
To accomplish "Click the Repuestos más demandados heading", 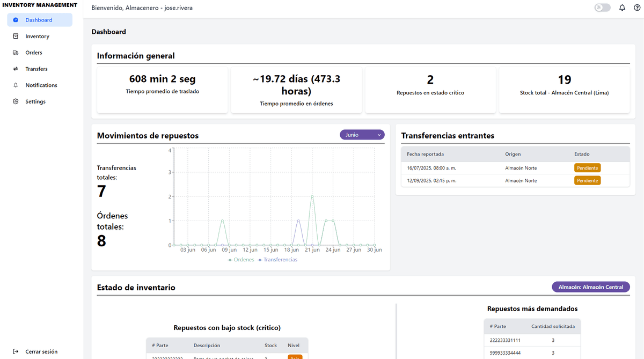I will point(532,309).
